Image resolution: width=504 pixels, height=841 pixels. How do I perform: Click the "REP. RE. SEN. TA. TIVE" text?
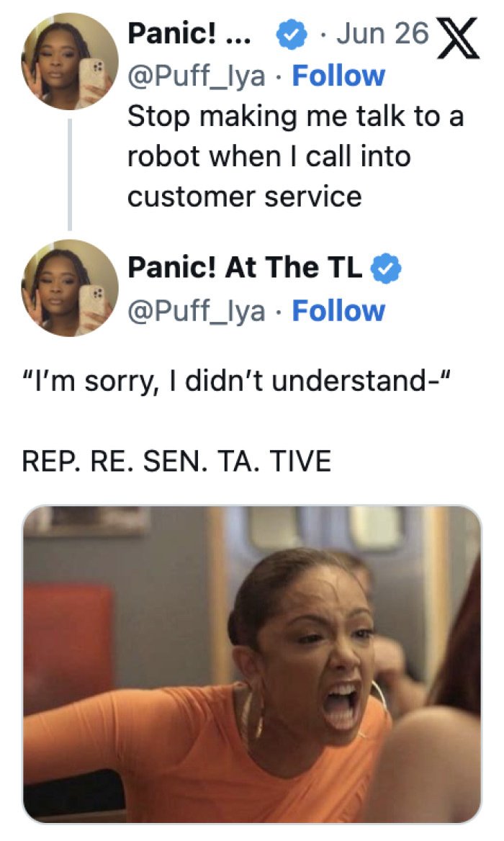coord(176,462)
